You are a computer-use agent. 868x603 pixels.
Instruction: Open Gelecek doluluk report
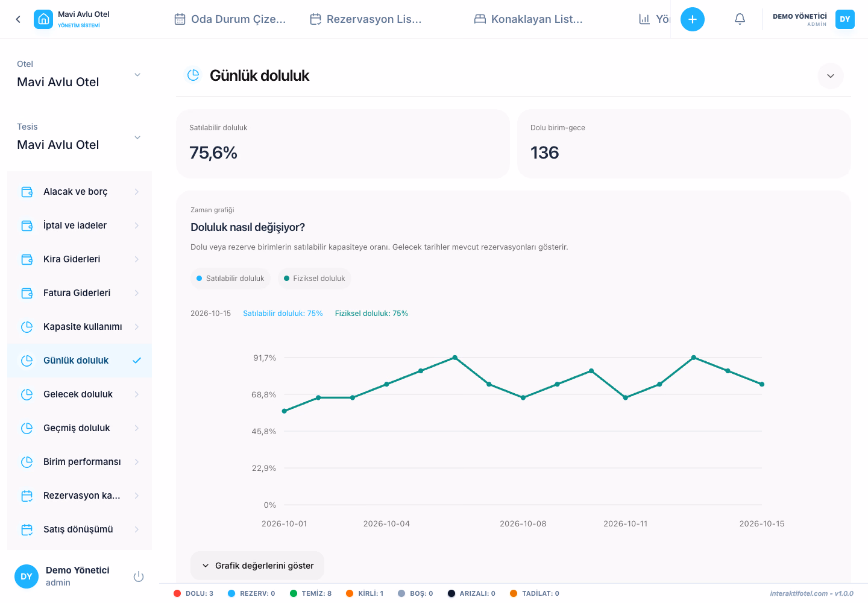pos(80,394)
